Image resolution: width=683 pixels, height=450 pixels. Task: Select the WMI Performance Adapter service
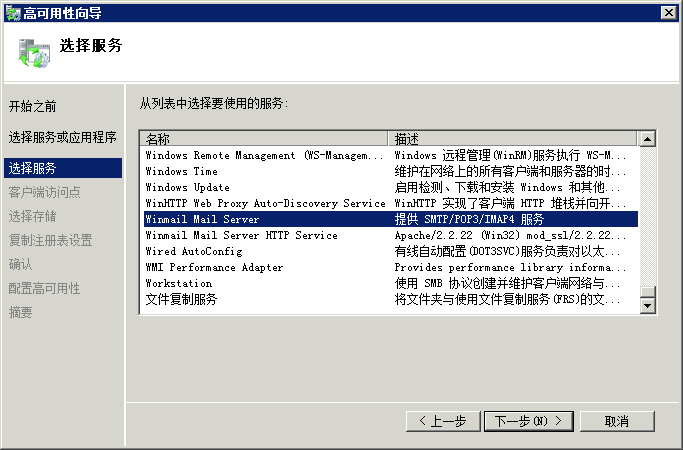pyautogui.click(x=391, y=267)
